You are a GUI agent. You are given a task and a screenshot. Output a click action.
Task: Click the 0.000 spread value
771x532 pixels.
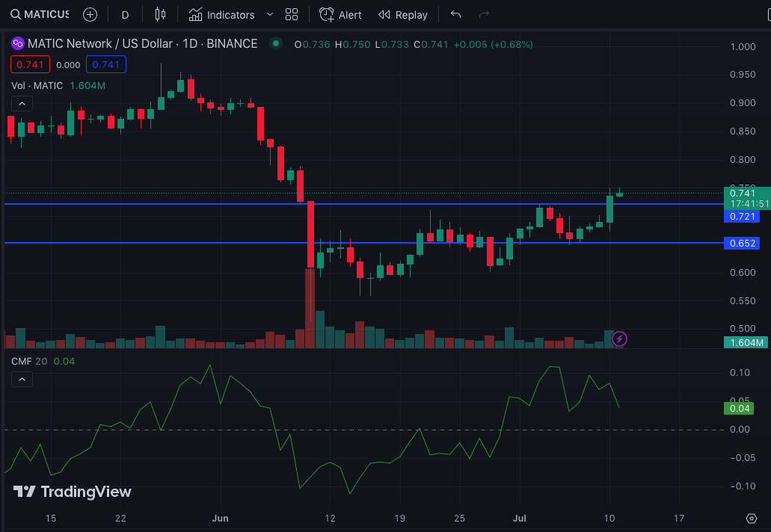tap(68, 65)
